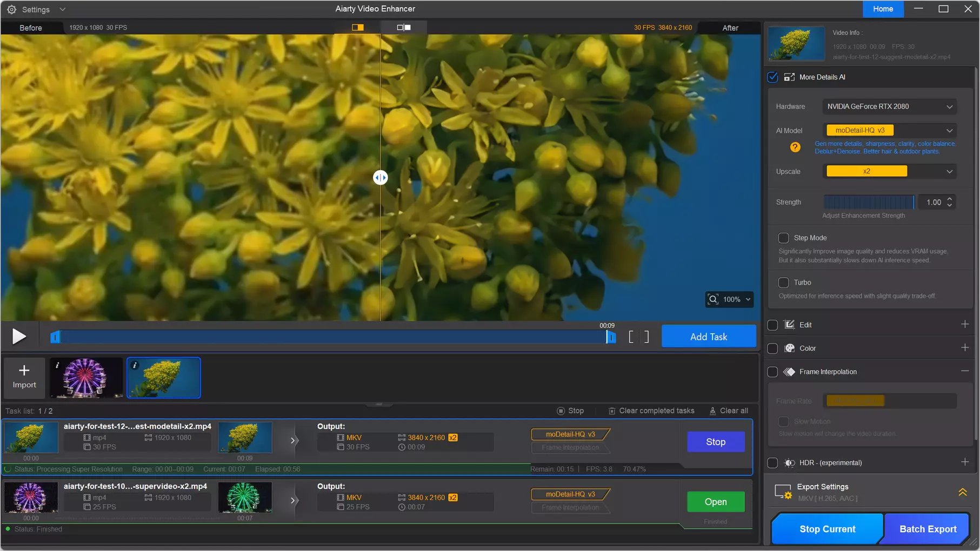The width and height of the screenshot is (980, 551).
Task: Click the Strength slider bar
Action: [869, 202]
